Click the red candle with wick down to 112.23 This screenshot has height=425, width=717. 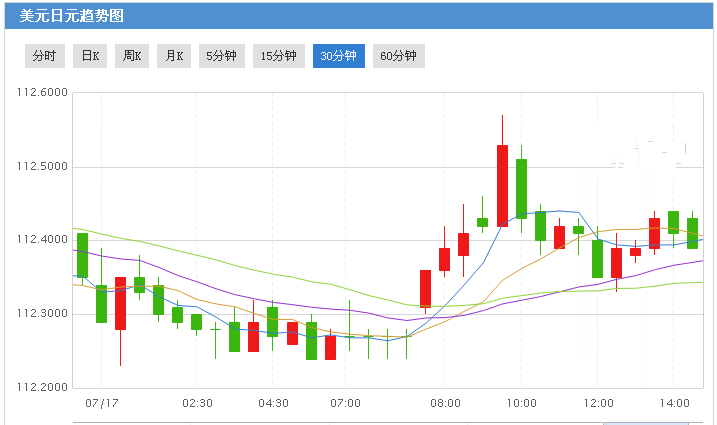point(120,303)
